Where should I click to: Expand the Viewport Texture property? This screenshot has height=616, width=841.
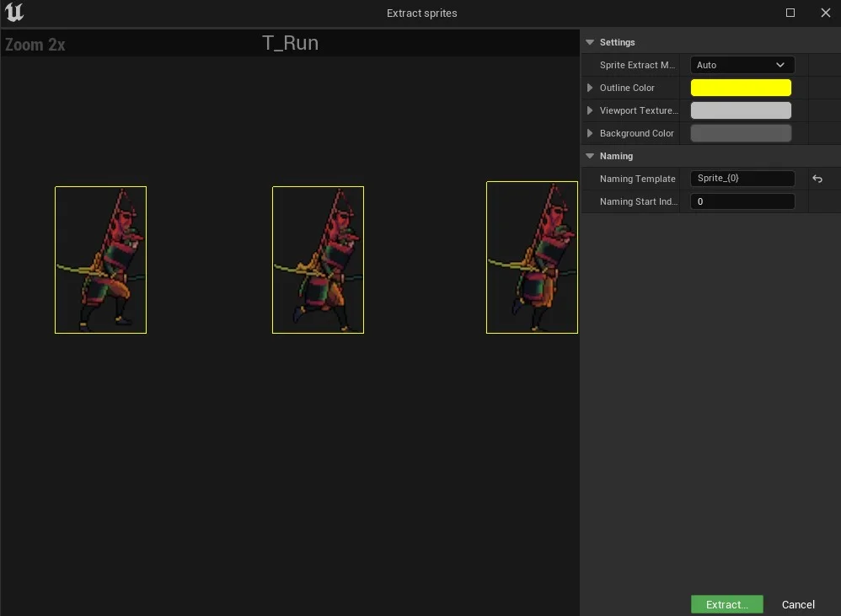click(590, 110)
